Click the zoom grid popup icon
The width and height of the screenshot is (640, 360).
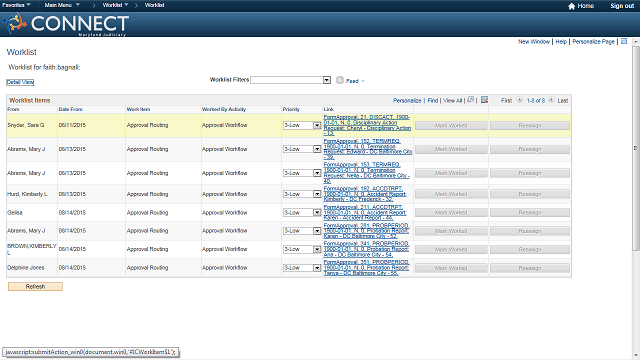(471, 100)
